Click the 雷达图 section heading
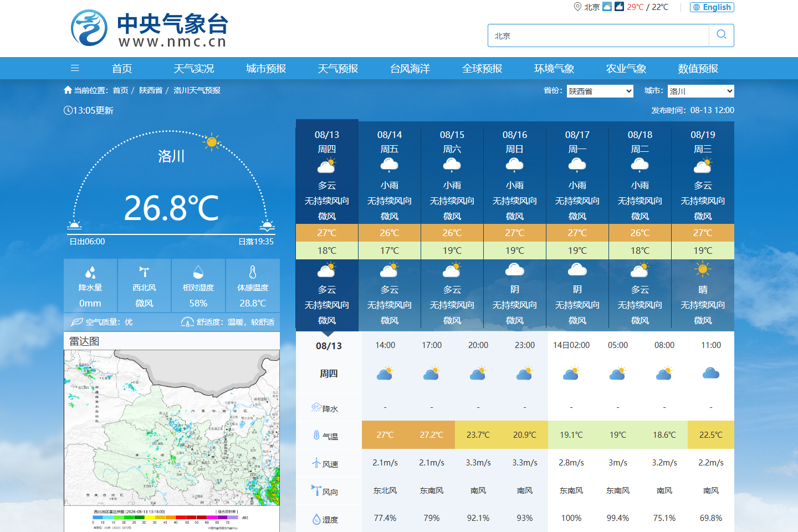The image size is (798, 532). [x=84, y=341]
